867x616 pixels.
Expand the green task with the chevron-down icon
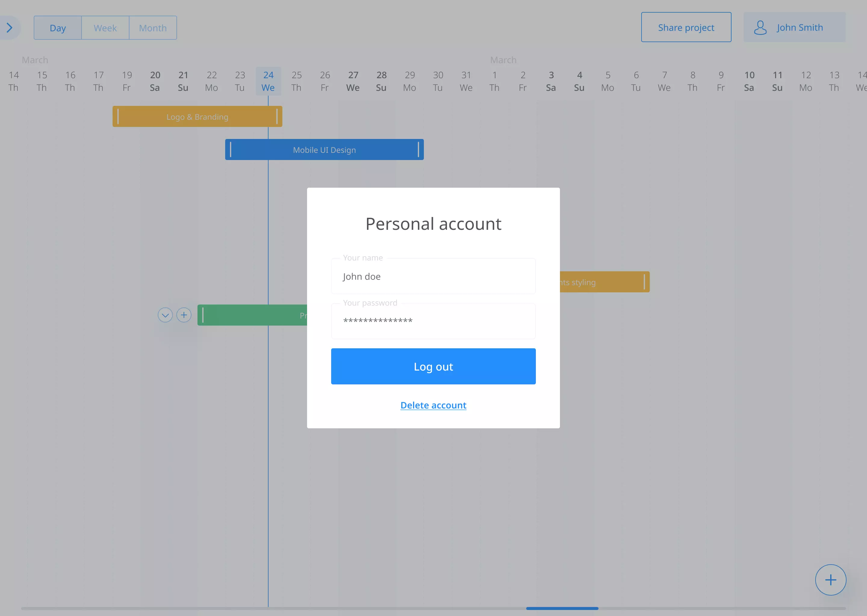pyautogui.click(x=165, y=315)
